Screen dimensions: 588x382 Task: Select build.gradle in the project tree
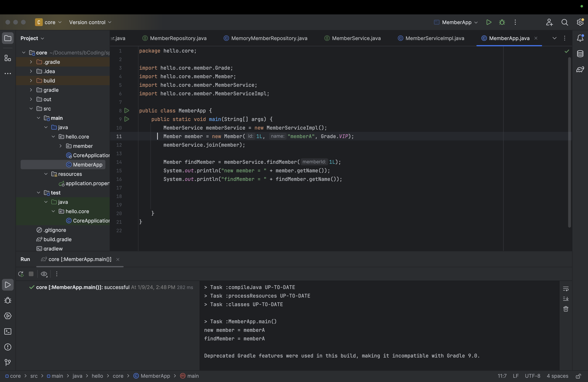point(54,239)
